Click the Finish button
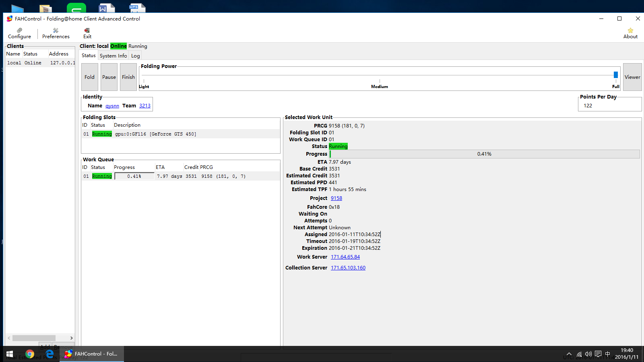The image size is (644, 362). pos(128,77)
